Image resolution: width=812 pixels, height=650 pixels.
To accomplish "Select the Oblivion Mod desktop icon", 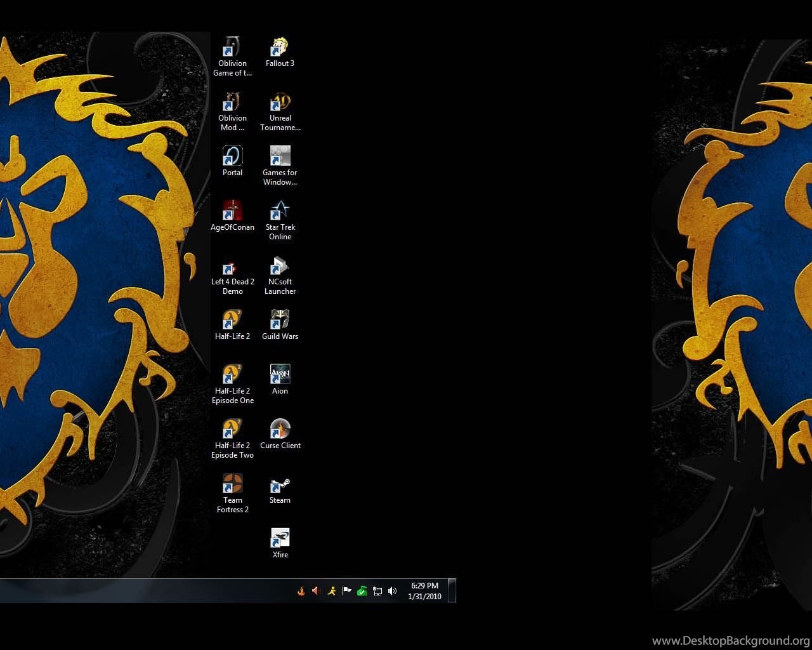I will tap(232, 112).
